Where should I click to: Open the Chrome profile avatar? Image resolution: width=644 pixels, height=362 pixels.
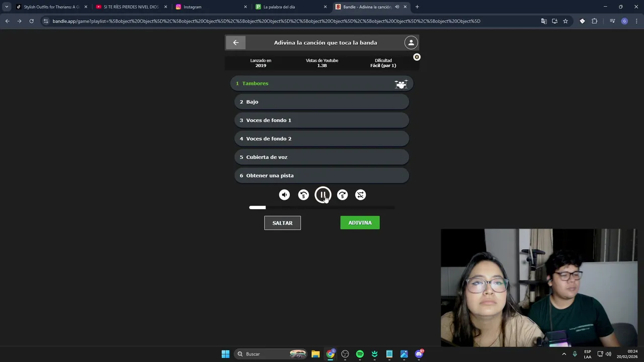click(624, 21)
